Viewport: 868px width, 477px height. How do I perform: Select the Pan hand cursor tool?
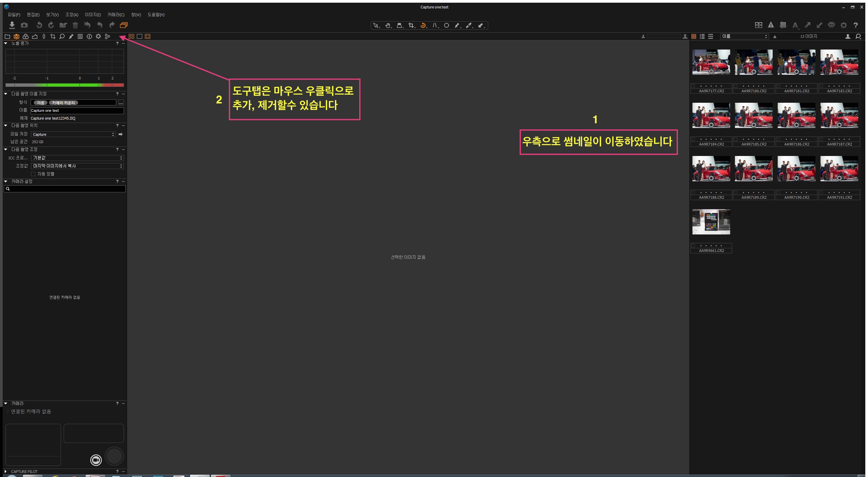point(388,25)
